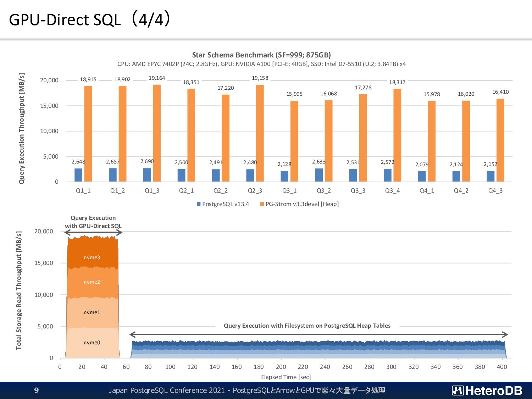Click the 18,351 data label above Q2_1
Screen dimensions: 532x399
click(191, 82)
